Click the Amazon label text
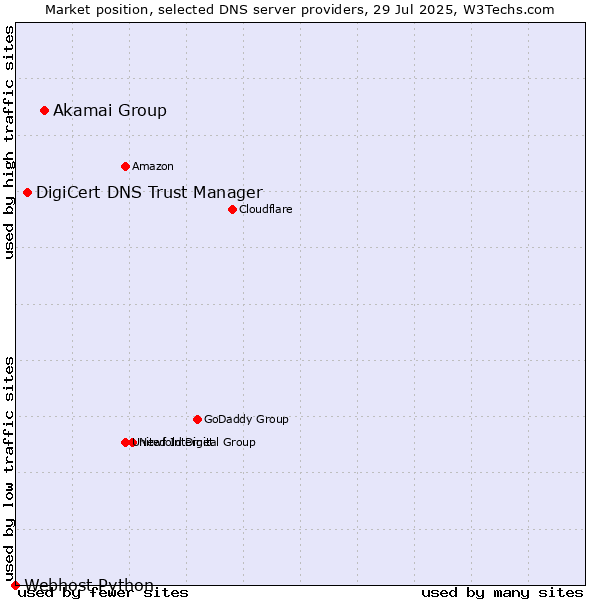Screen dimensions: 600x600 point(153,166)
